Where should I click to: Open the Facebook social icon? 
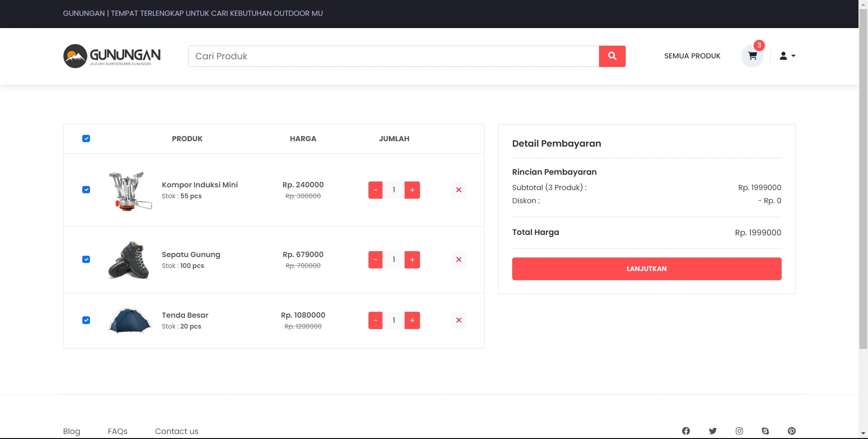(686, 431)
